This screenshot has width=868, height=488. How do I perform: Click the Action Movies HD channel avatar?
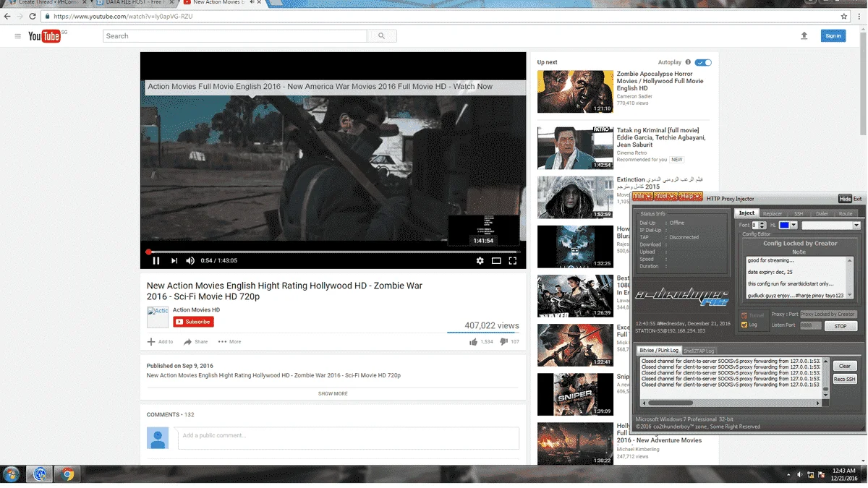pos(158,317)
